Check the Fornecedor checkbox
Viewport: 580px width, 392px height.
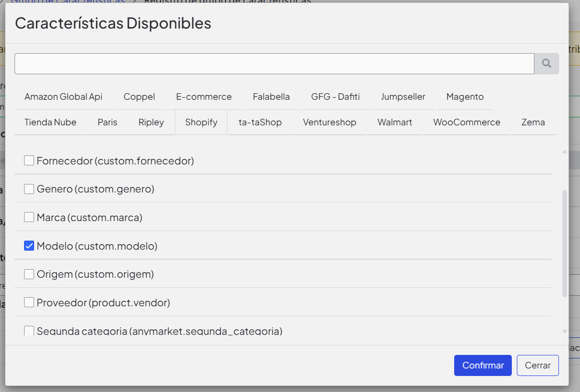click(29, 161)
